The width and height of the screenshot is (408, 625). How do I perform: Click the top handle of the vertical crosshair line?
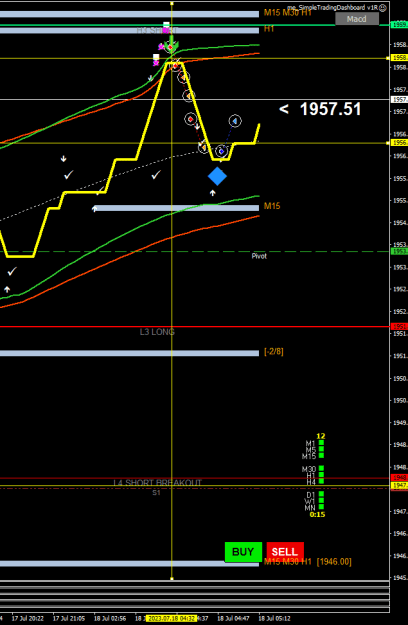tap(172, 3)
